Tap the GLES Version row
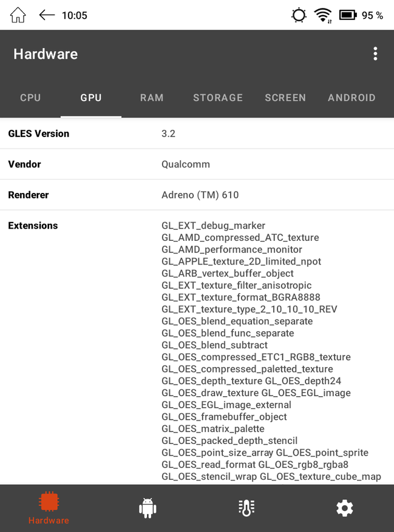394x532 pixels. tap(197, 133)
